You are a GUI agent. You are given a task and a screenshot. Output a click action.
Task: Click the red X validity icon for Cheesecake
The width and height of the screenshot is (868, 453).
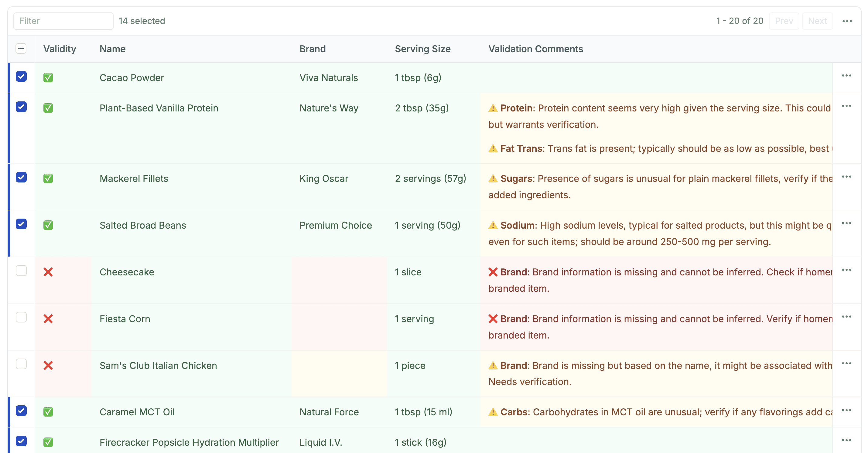[48, 272]
